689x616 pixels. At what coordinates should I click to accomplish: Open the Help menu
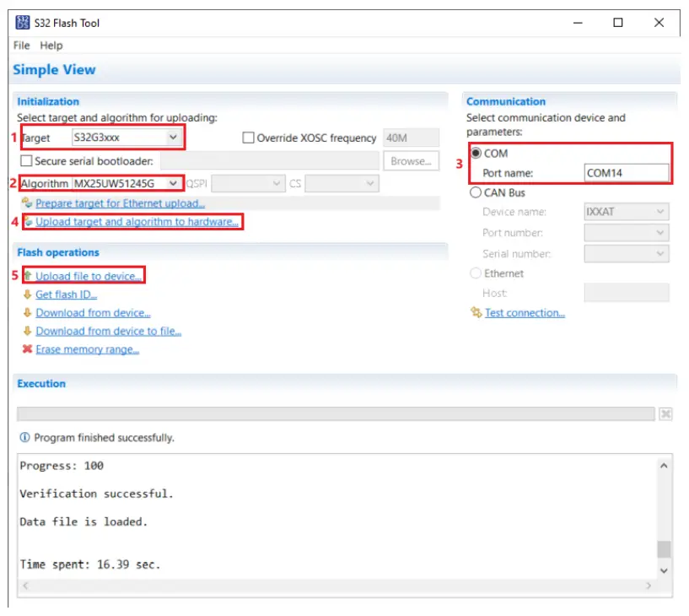point(51,46)
